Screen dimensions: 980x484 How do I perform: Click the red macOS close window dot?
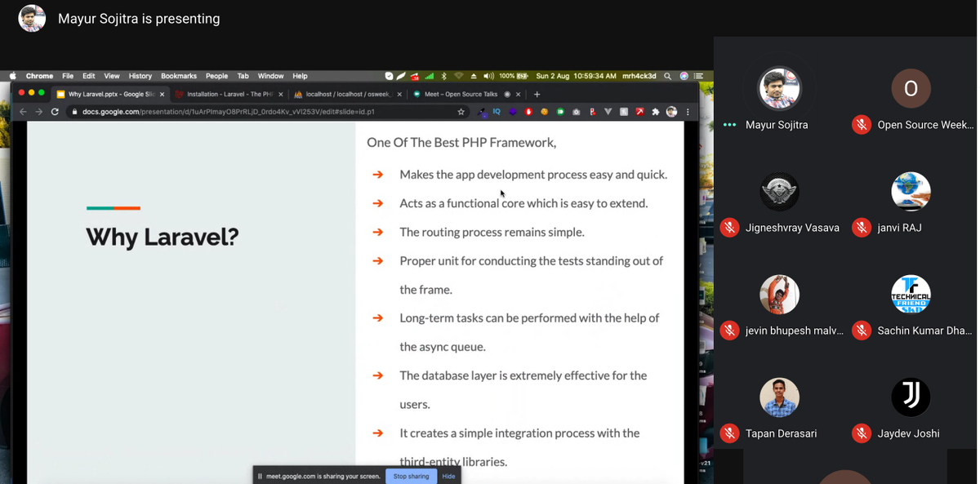(x=20, y=93)
